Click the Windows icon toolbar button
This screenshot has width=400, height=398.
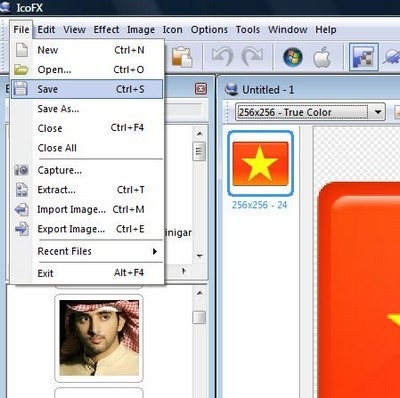coord(293,56)
